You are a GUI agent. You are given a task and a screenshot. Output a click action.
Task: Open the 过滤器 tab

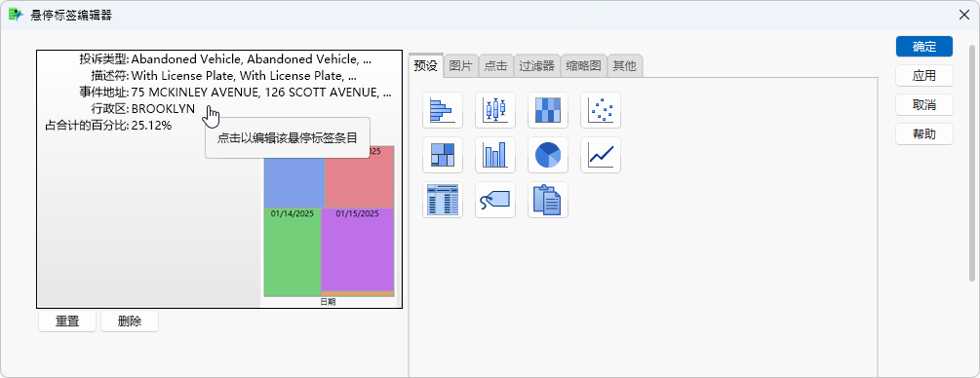tap(537, 65)
